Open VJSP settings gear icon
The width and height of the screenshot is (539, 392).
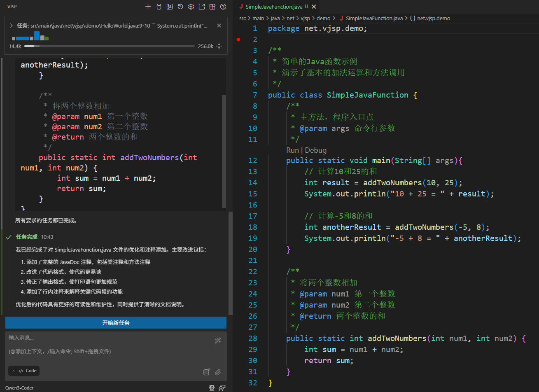click(191, 7)
